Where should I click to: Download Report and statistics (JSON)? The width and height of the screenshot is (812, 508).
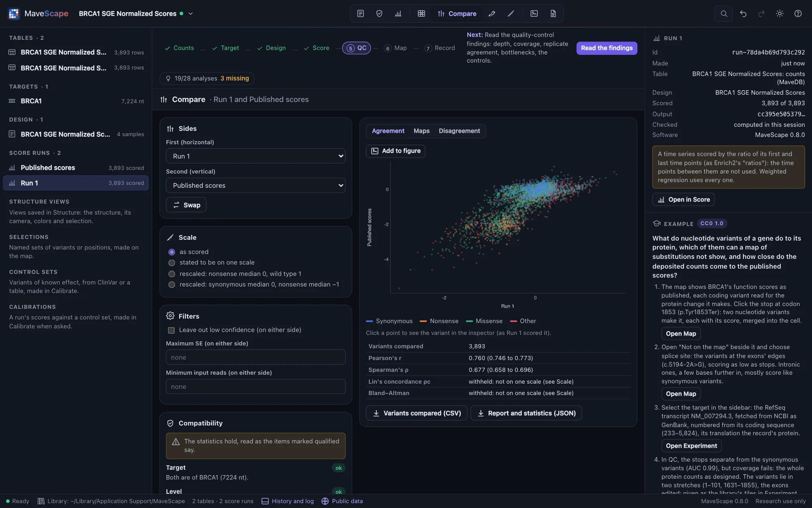[526, 413]
